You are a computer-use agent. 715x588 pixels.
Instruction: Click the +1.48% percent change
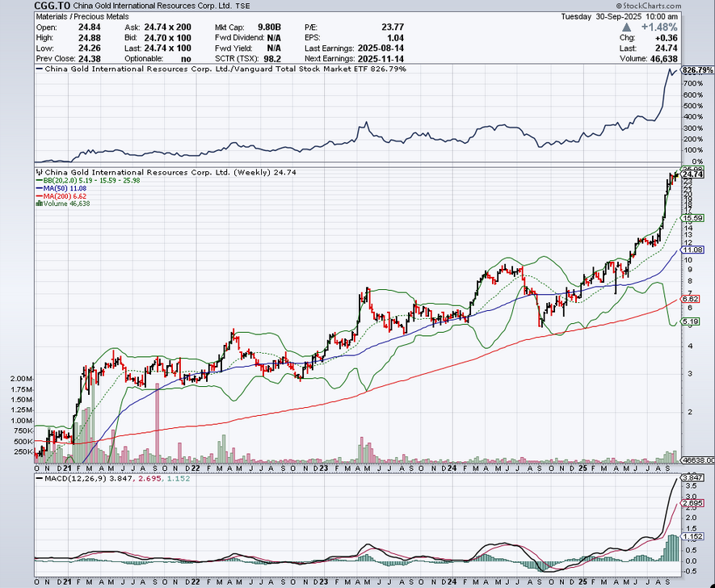pyautogui.click(x=659, y=27)
